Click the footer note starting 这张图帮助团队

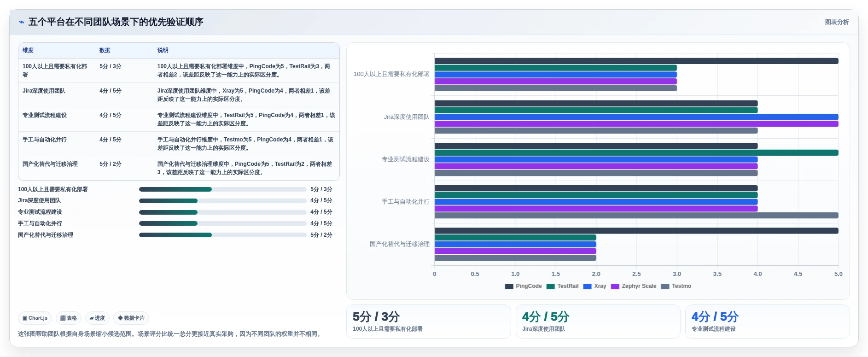tap(170, 334)
